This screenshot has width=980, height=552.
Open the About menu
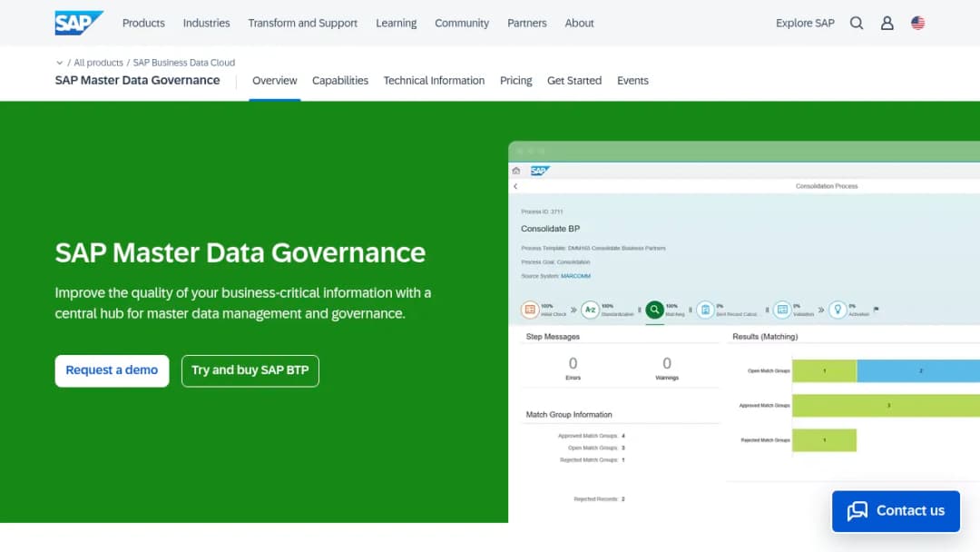[x=579, y=23]
